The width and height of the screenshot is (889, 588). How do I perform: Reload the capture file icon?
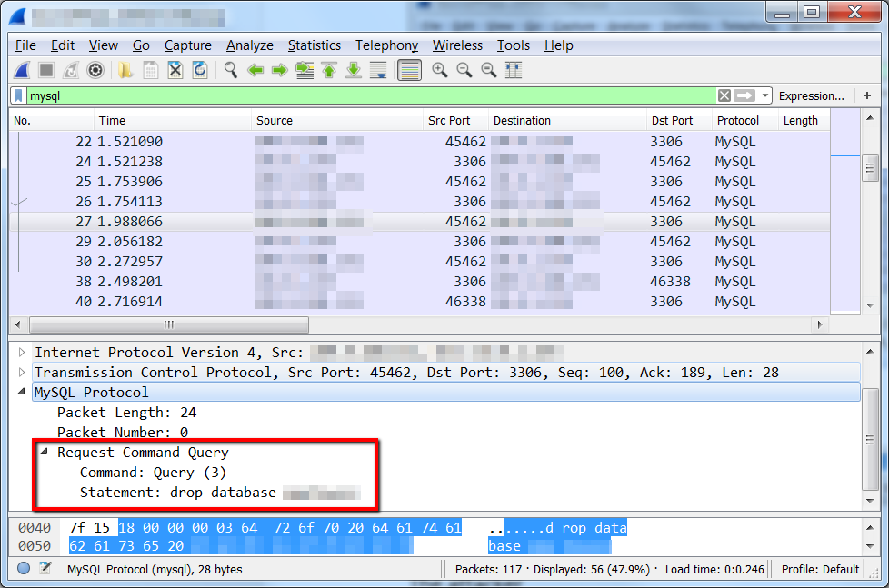coord(200,70)
